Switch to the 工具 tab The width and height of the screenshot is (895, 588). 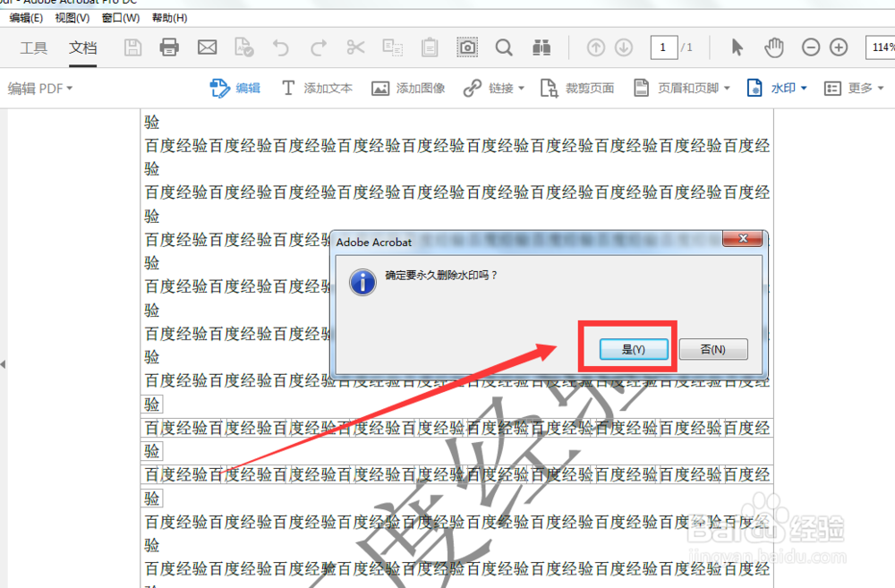(x=34, y=48)
